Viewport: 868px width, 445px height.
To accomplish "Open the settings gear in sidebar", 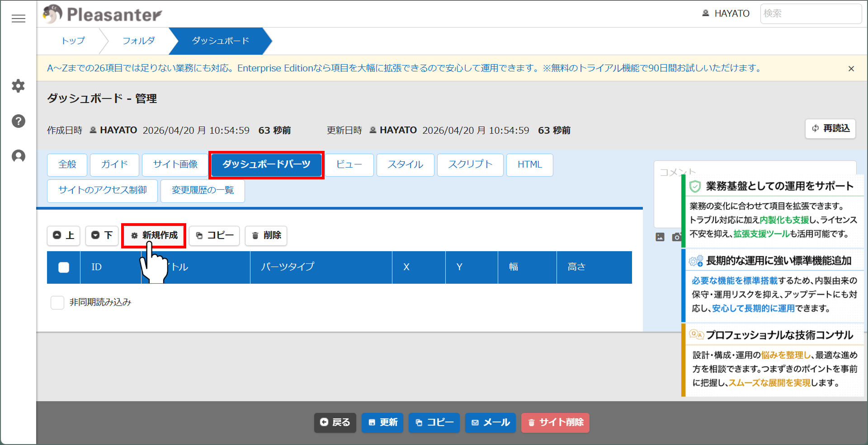I will tap(19, 86).
